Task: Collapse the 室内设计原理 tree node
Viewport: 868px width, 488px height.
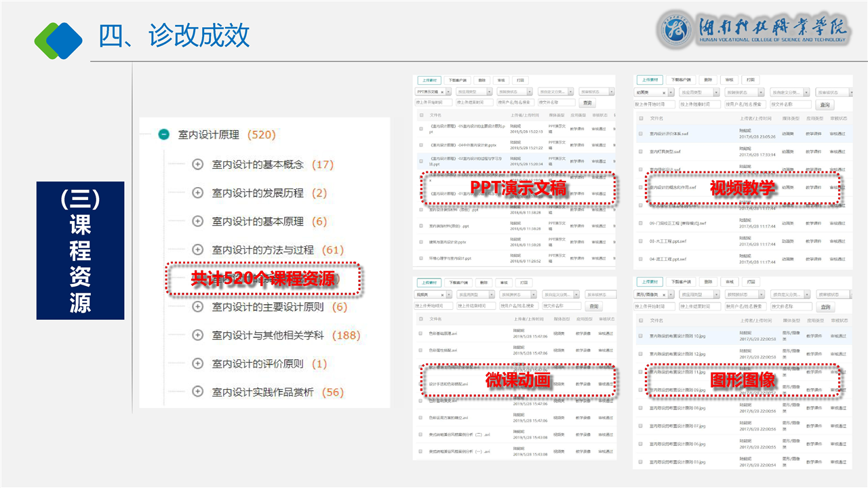Action: [x=163, y=135]
